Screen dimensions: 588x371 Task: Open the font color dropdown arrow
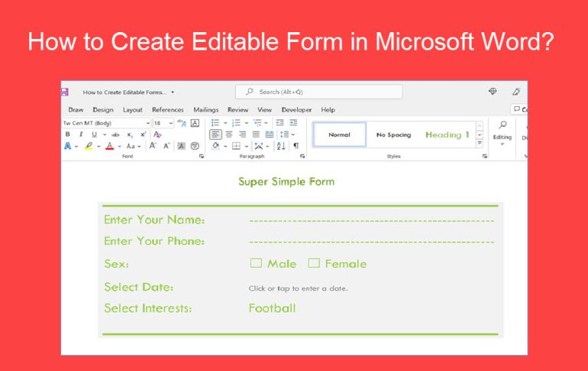point(119,146)
